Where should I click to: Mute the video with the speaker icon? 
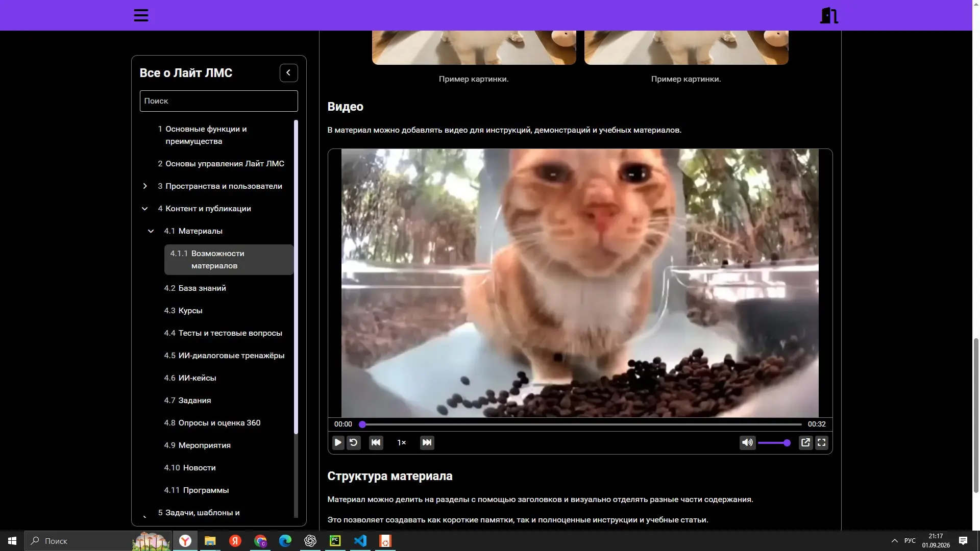coord(747,442)
